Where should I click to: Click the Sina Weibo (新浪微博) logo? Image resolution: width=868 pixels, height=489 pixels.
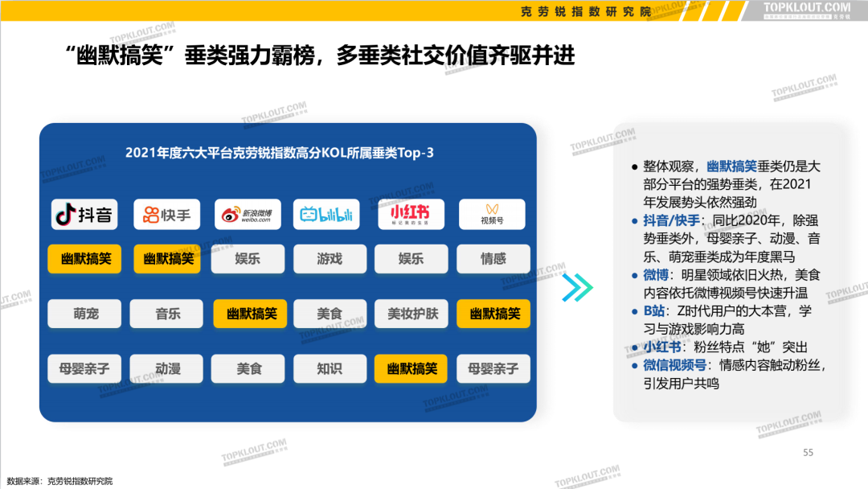(x=248, y=214)
